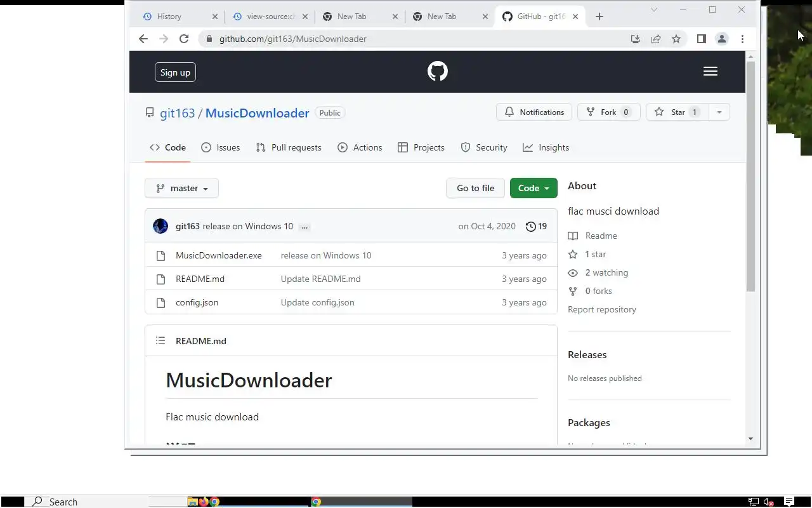Open the Projects tab
This screenshot has height=508, width=812.
click(421, 147)
